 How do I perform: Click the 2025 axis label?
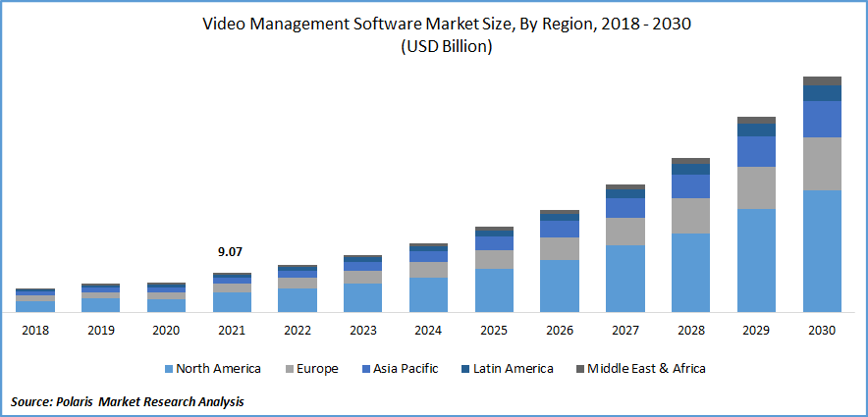pyautogui.click(x=494, y=331)
